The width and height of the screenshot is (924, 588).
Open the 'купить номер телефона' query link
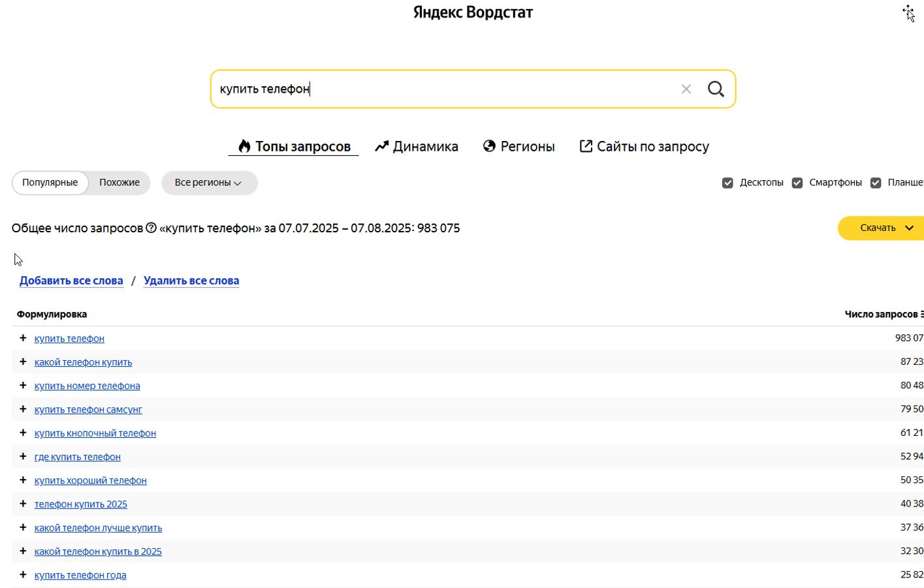(x=88, y=386)
